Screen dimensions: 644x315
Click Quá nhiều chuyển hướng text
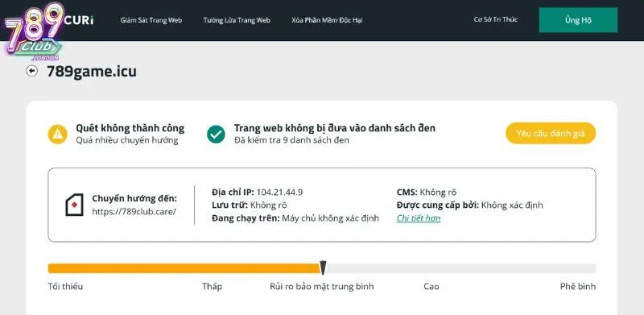127,140
